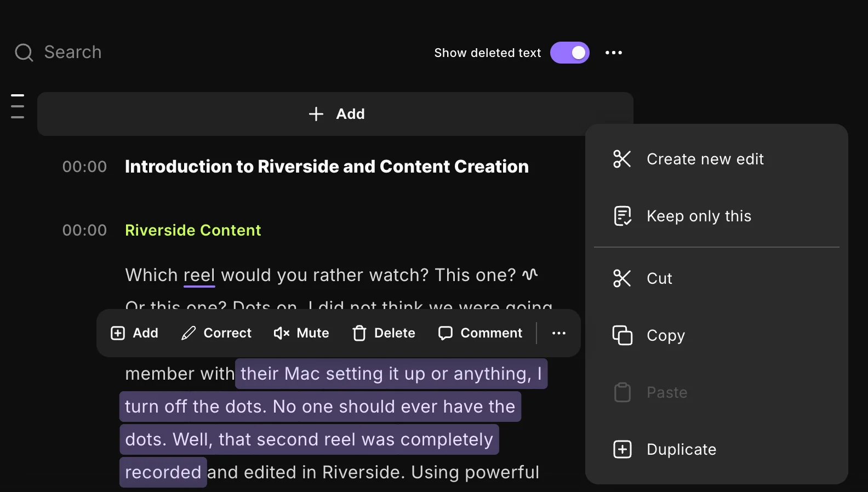Select Copy from the context menu
This screenshot has width=868, height=492.
pos(717,335)
